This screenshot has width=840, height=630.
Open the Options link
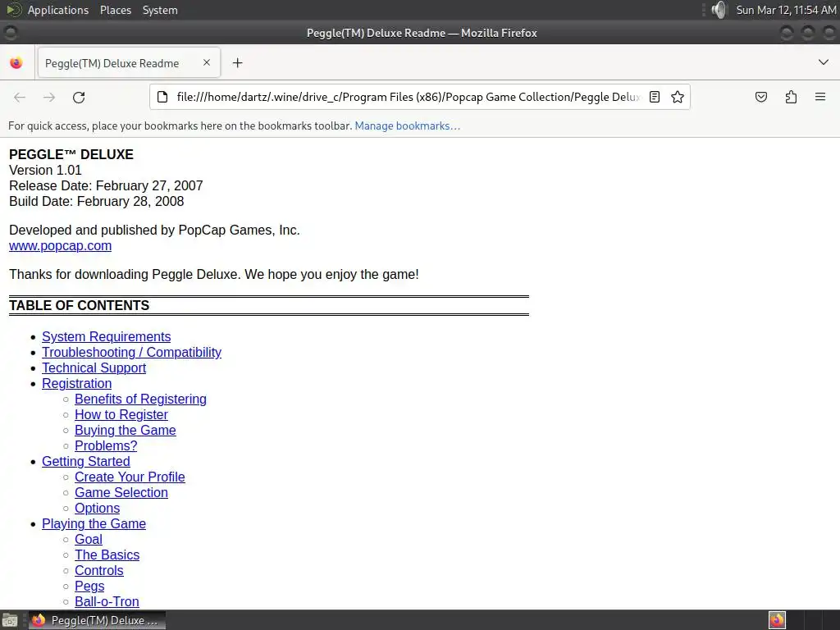97,508
